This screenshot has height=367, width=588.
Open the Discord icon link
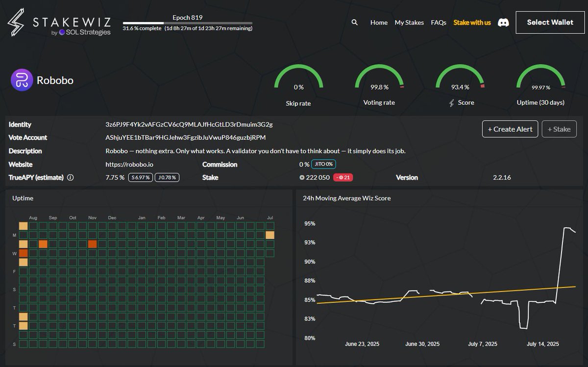tap(503, 23)
